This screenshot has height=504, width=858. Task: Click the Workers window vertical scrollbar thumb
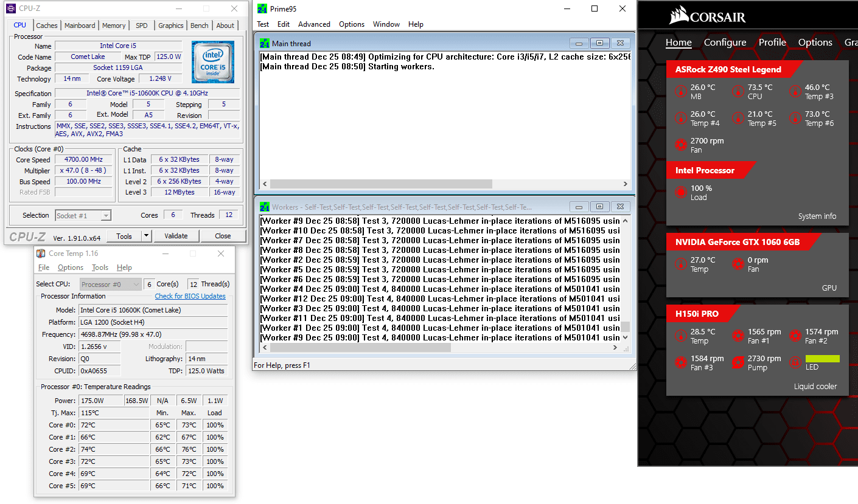tap(625, 326)
